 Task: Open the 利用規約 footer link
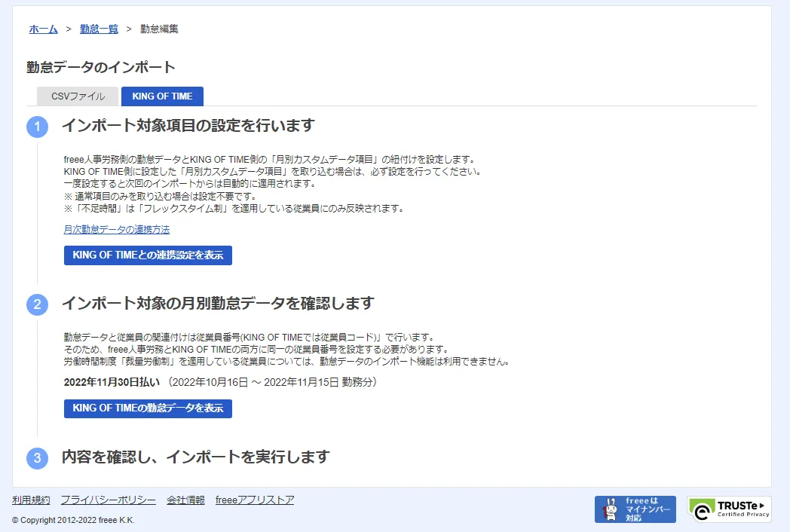coord(31,500)
